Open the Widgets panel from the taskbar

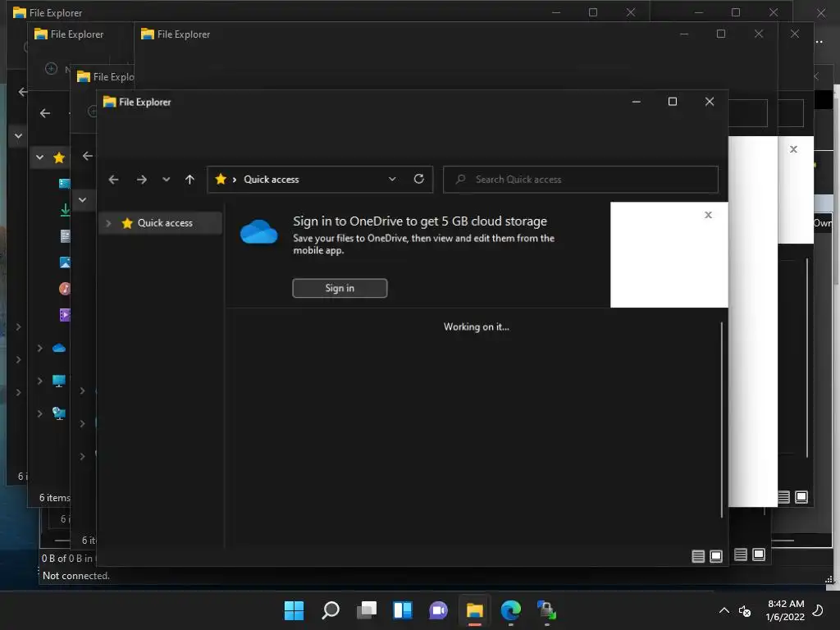tap(402, 610)
